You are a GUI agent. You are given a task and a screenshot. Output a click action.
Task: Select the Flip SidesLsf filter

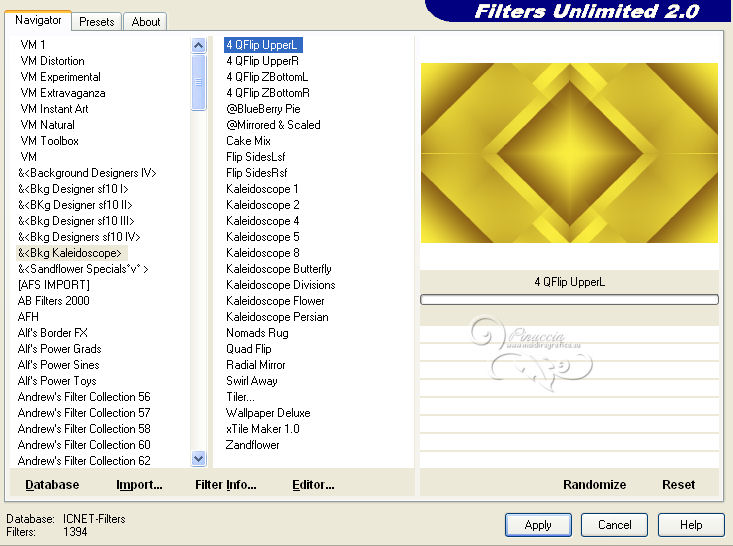[x=256, y=157]
